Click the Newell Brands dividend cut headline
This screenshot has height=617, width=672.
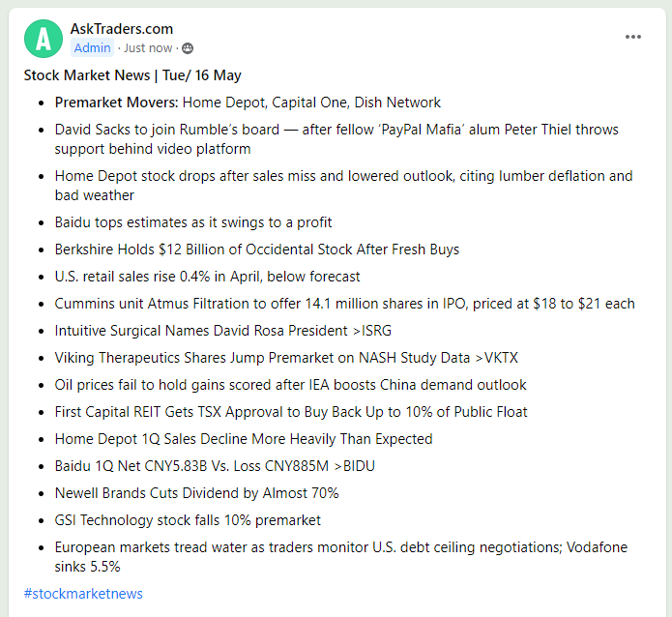point(197,493)
